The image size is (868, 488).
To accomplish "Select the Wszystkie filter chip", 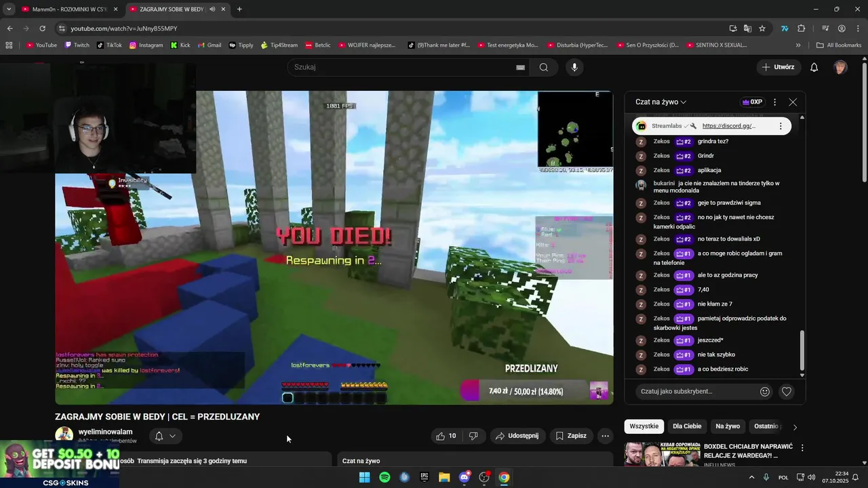I will click(x=644, y=426).
